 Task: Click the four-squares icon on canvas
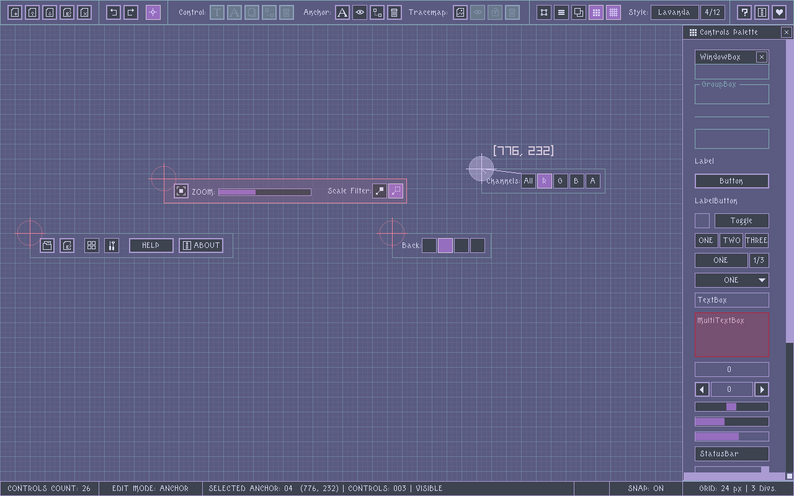click(91, 245)
